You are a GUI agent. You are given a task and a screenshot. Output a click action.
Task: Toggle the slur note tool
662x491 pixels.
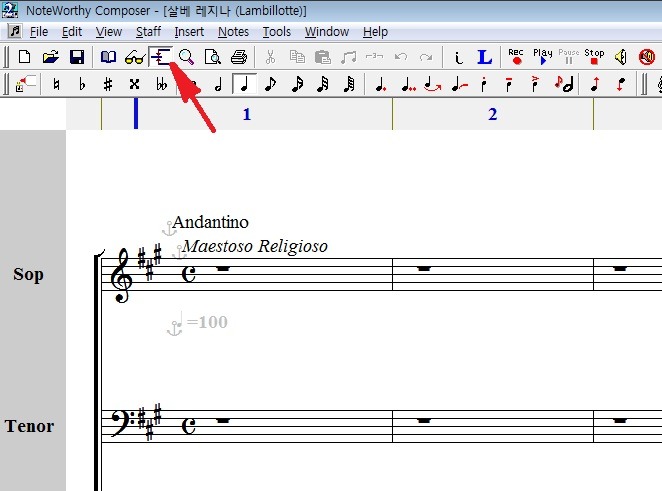click(x=459, y=84)
